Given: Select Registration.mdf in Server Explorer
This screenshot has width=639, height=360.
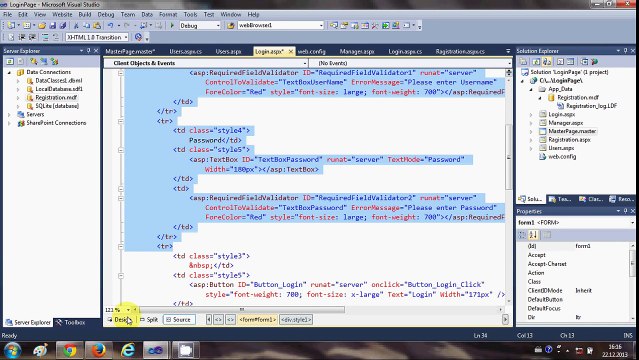Looking at the screenshot, I should coord(56,97).
